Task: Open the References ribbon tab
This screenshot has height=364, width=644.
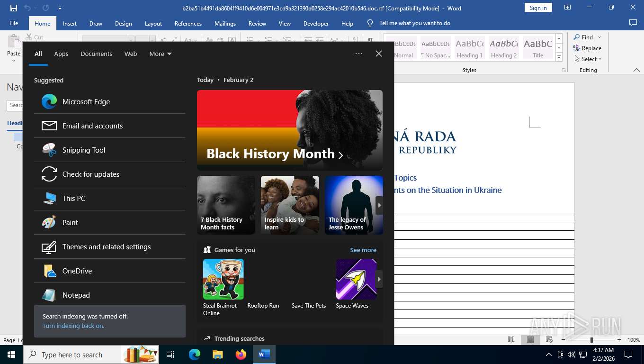Action: tap(188, 23)
